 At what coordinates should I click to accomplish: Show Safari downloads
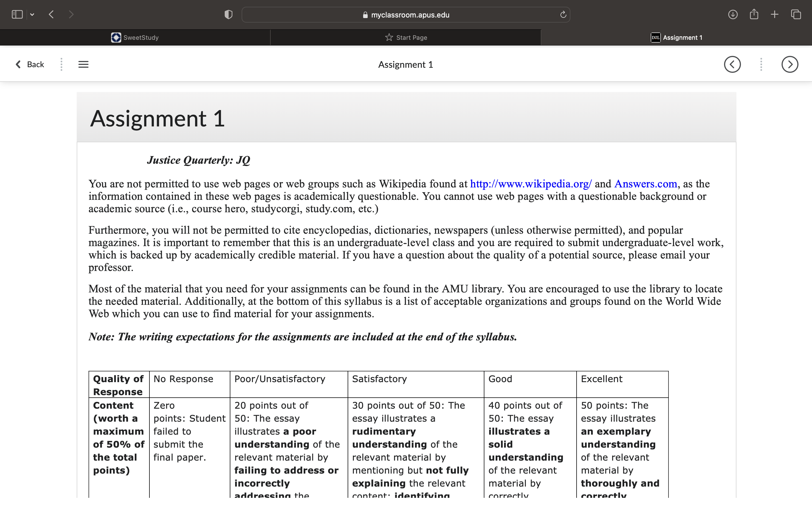pos(733,14)
